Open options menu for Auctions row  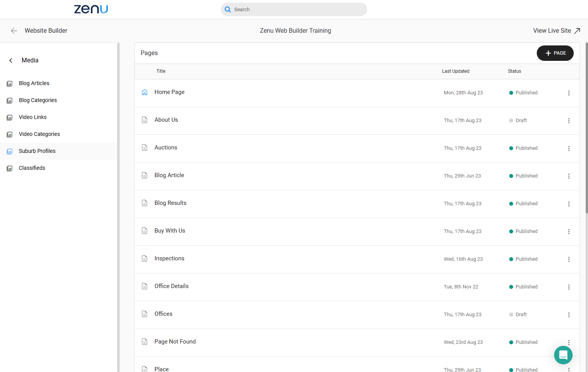pos(569,148)
